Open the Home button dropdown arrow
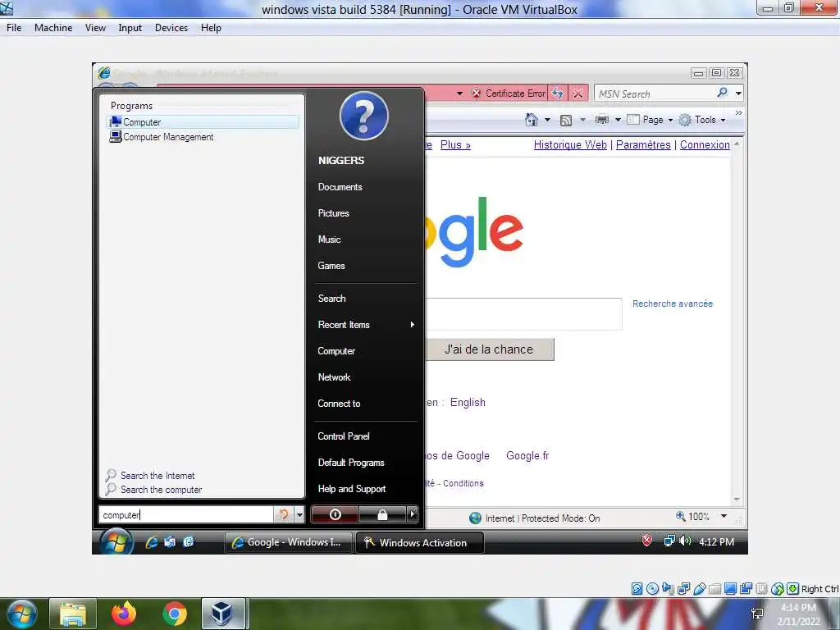 click(547, 120)
